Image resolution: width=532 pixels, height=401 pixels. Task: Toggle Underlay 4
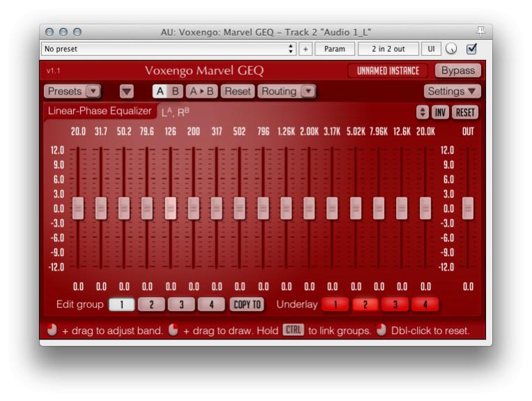(x=425, y=304)
